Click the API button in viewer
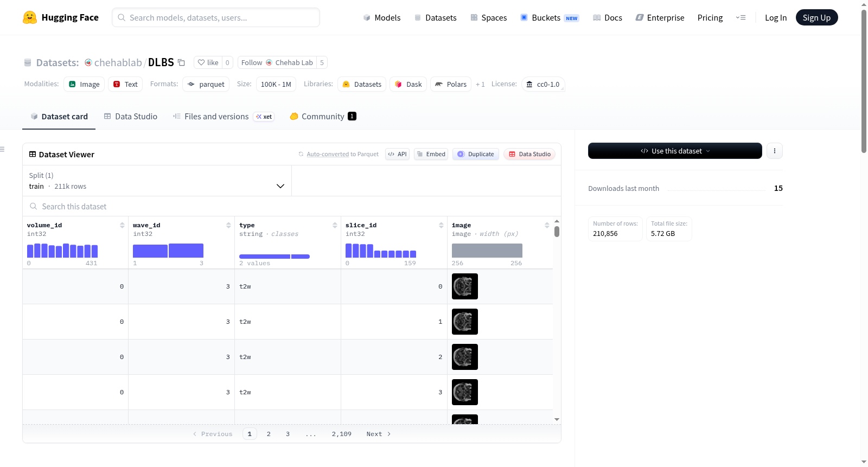Image resolution: width=868 pixels, height=467 pixels. tap(397, 154)
